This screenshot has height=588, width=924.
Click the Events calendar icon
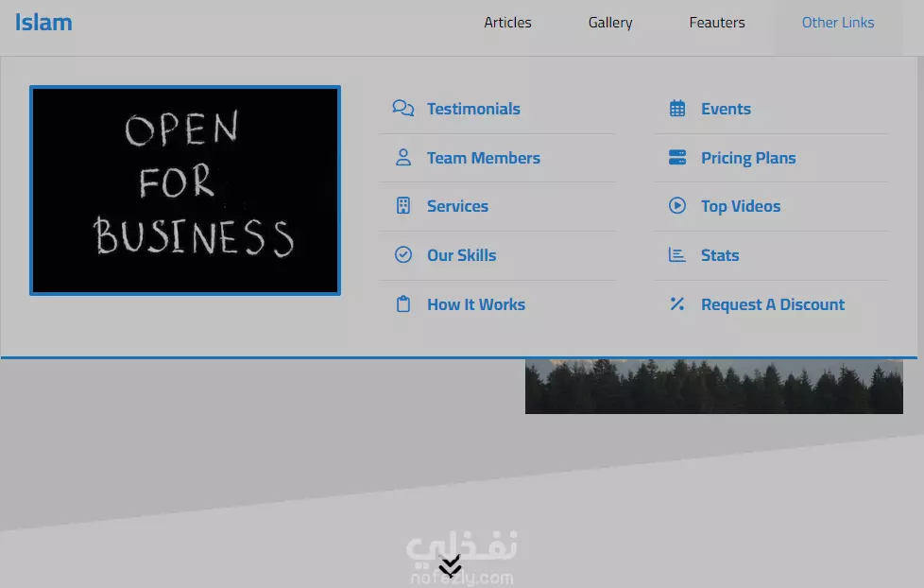[677, 109]
